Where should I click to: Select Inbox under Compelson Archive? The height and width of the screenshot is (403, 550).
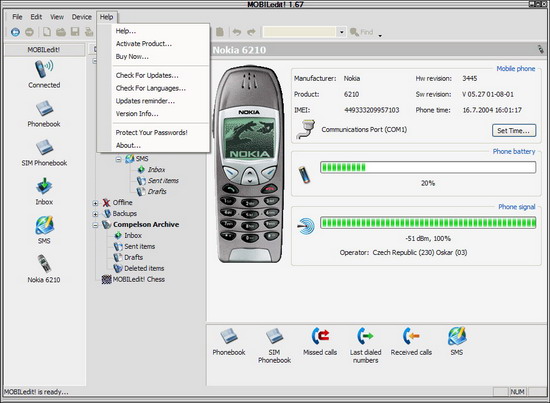[133, 235]
